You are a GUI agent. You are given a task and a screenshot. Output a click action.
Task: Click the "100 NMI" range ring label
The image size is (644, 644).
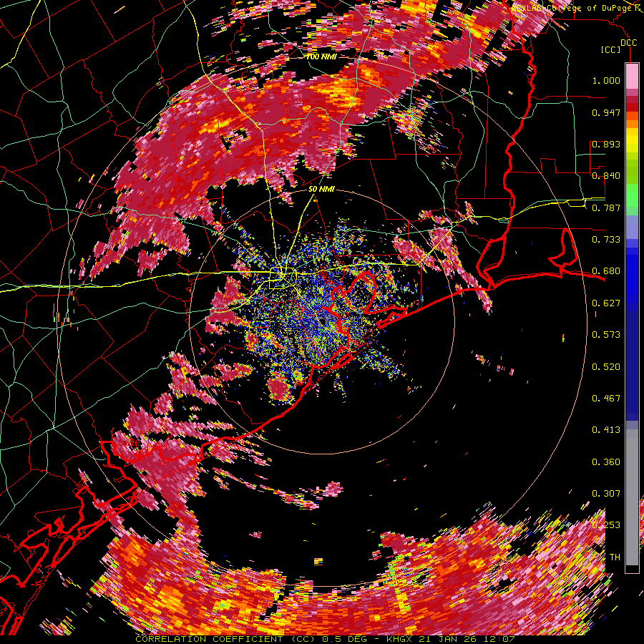(x=321, y=57)
